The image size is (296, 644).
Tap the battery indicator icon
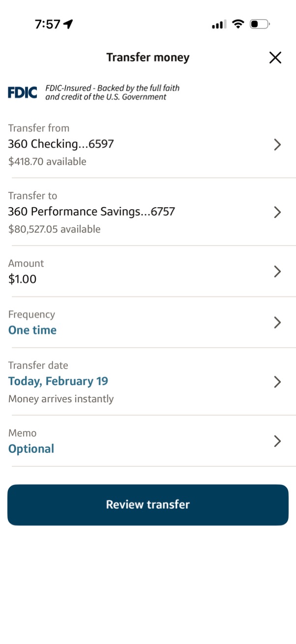coord(259,24)
